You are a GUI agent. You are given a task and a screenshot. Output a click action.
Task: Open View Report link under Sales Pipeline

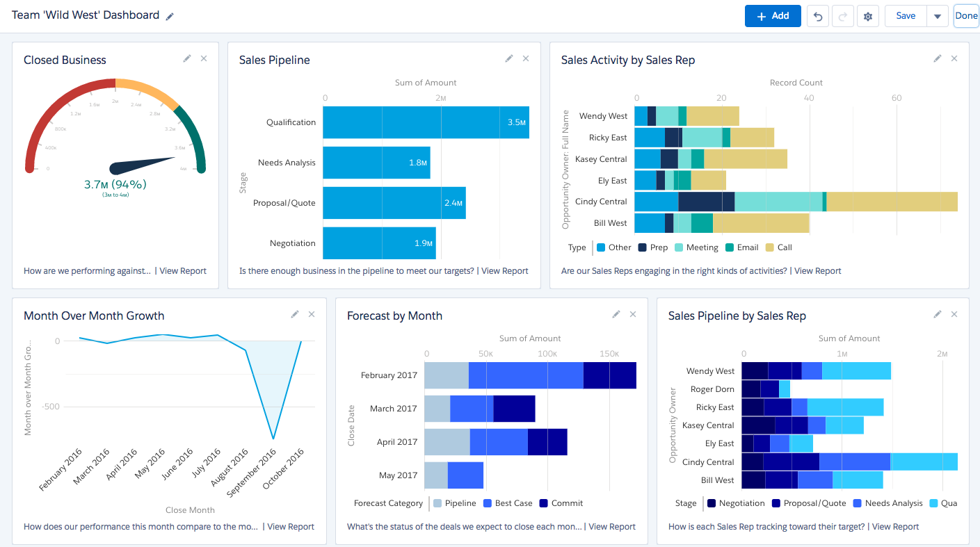504,271
